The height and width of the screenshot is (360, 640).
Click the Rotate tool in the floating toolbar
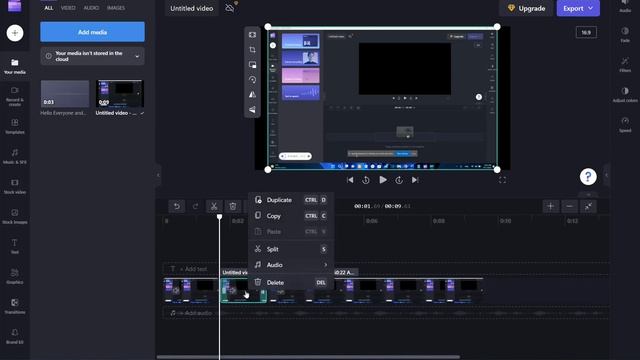(252, 80)
